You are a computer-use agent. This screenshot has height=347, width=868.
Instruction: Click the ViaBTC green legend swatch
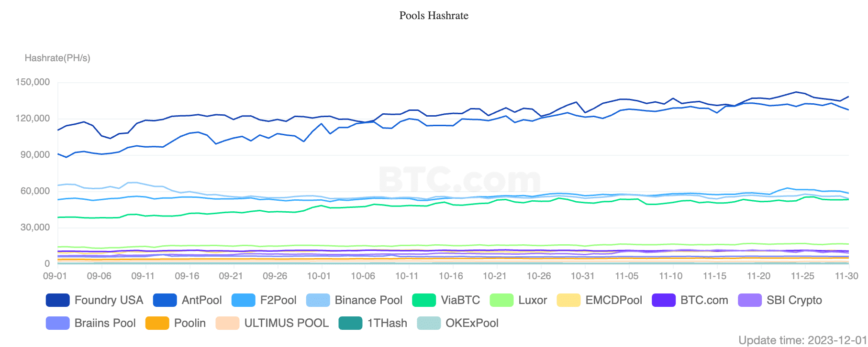coord(424,300)
